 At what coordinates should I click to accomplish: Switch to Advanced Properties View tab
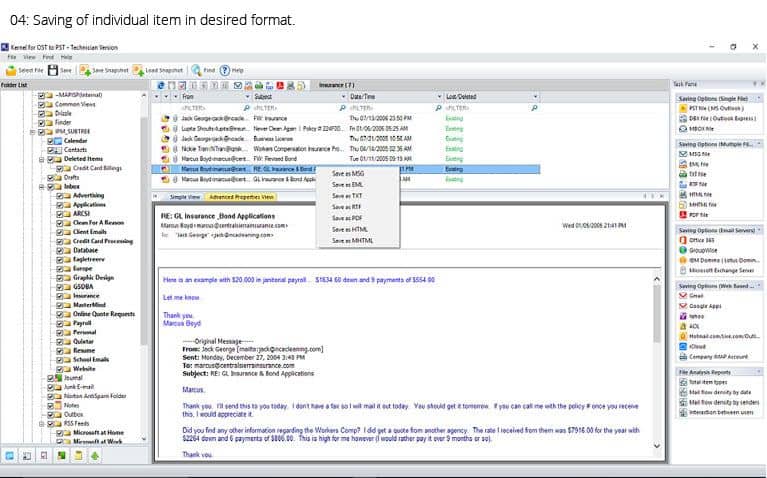tap(241, 197)
